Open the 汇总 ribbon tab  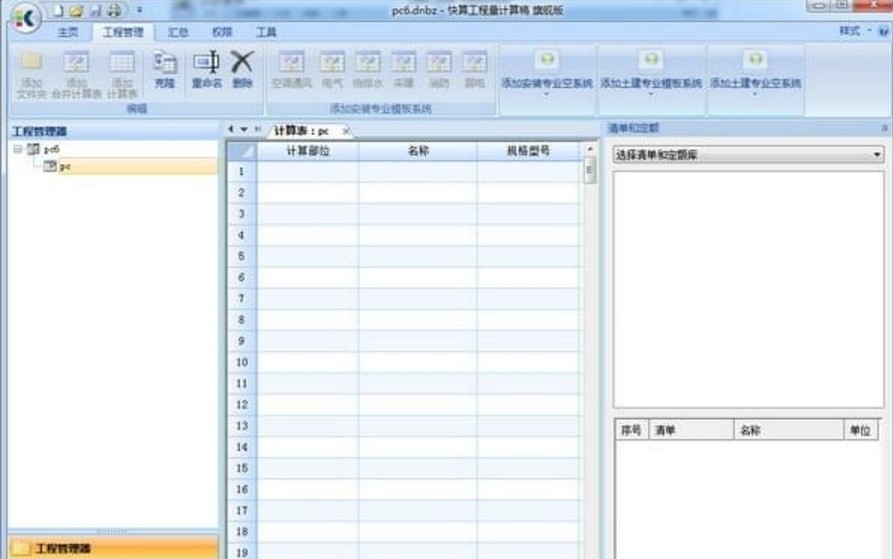[178, 32]
